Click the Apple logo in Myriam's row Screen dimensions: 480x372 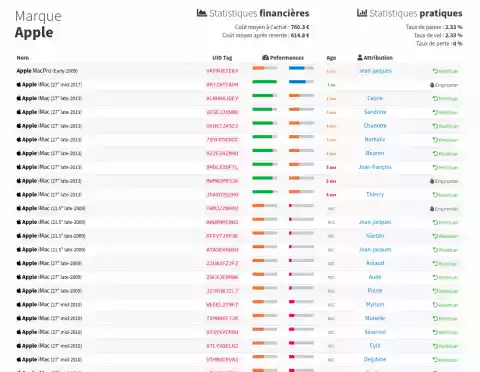pyautogui.click(x=19, y=304)
